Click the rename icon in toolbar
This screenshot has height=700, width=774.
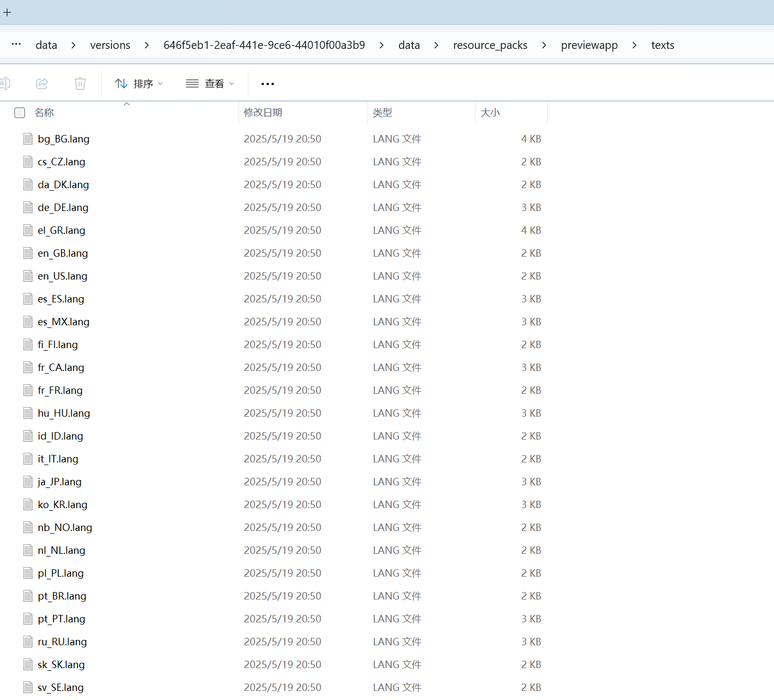pos(5,83)
